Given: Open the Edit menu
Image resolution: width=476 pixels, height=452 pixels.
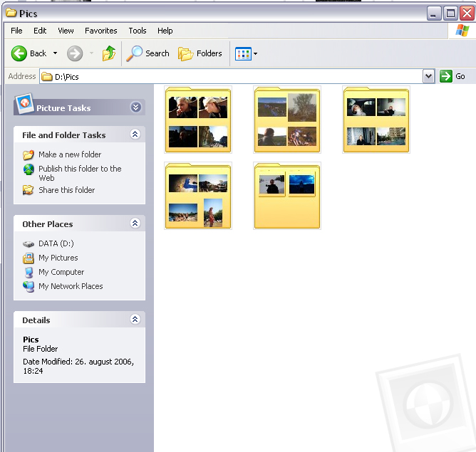Looking at the screenshot, I should pyautogui.click(x=40, y=31).
